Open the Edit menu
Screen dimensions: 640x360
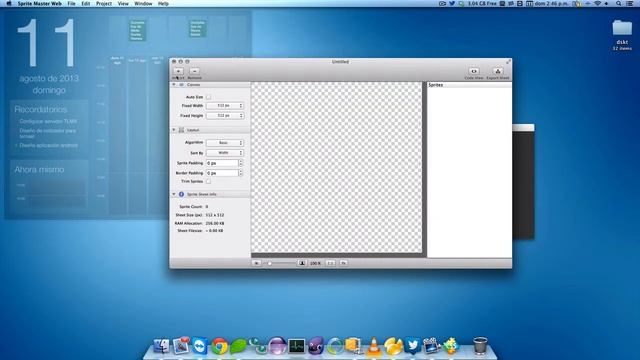[86, 3]
